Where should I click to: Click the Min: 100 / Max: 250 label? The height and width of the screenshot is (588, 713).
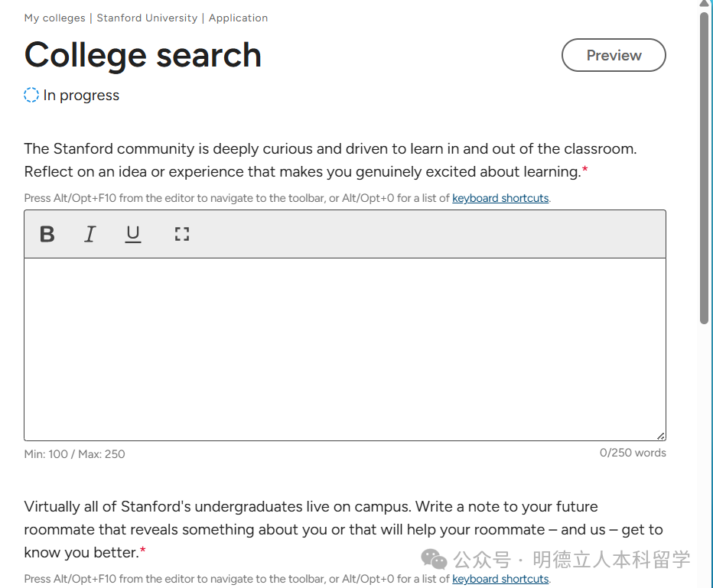74,454
